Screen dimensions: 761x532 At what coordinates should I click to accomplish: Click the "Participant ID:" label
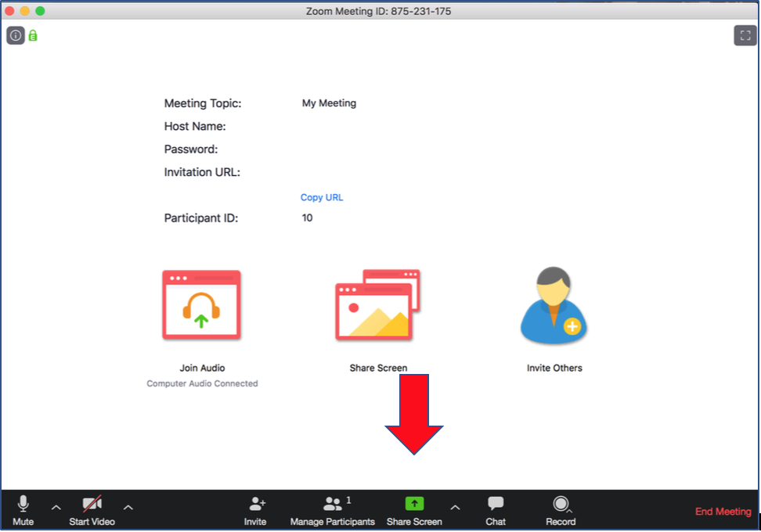pyautogui.click(x=201, y=218)
